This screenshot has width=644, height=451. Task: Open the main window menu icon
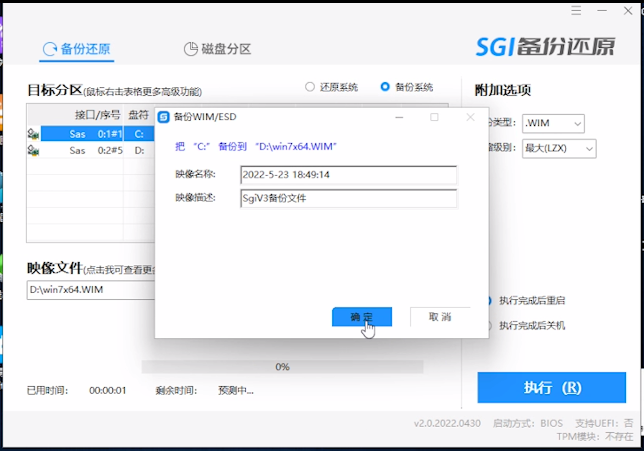(x=575, y=12)
